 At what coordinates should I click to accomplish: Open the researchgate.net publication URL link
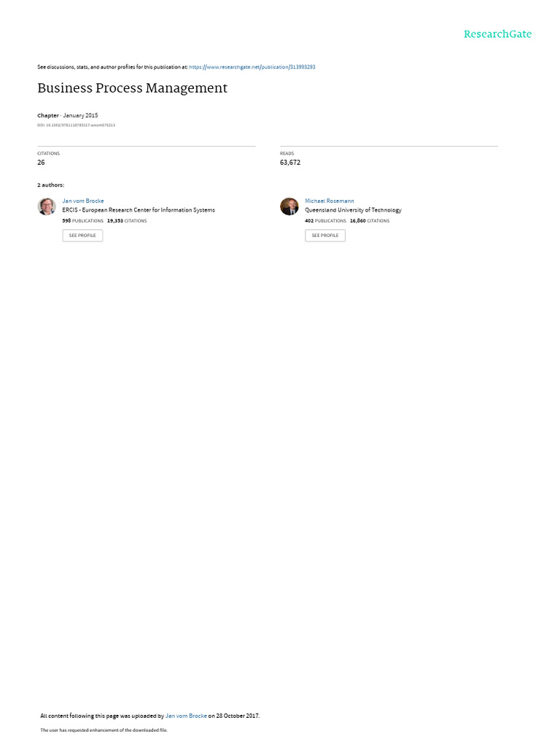[252, 67]
